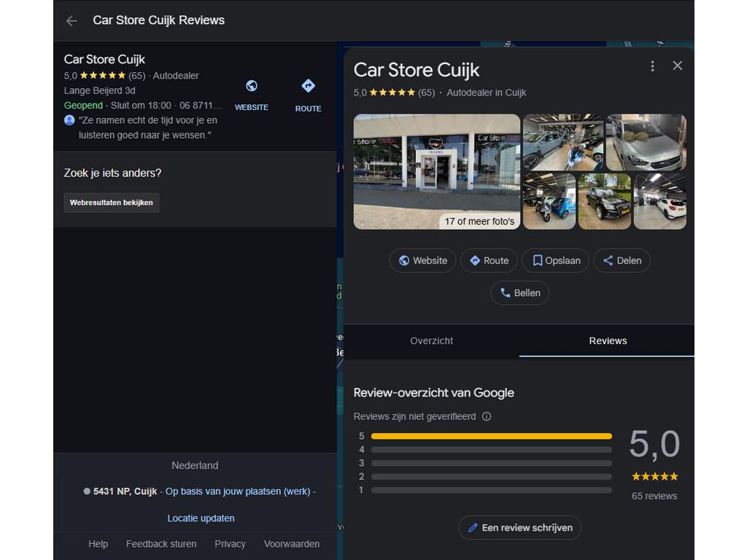Share the listing with Delen

(x=622, y=260)
